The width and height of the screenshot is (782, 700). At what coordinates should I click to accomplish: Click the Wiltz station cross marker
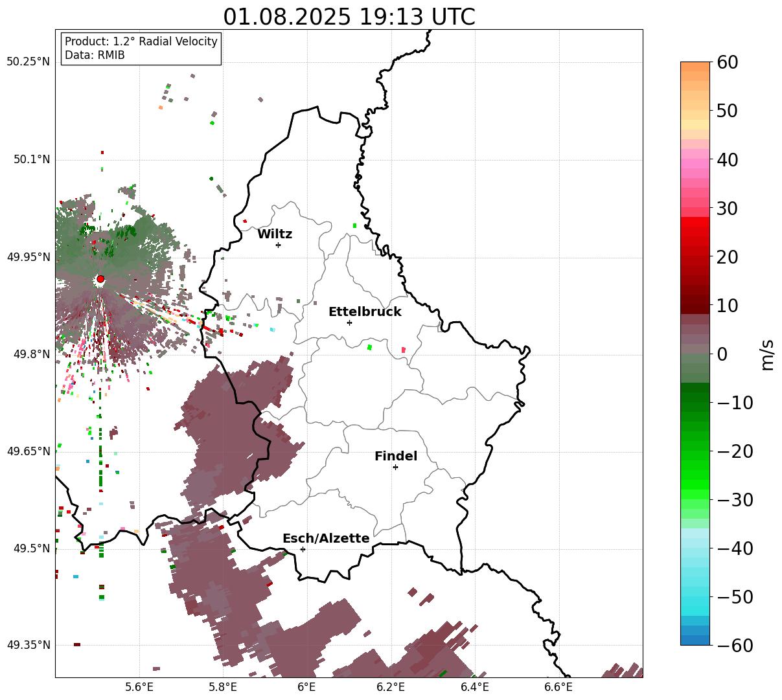tap(278, 245)
